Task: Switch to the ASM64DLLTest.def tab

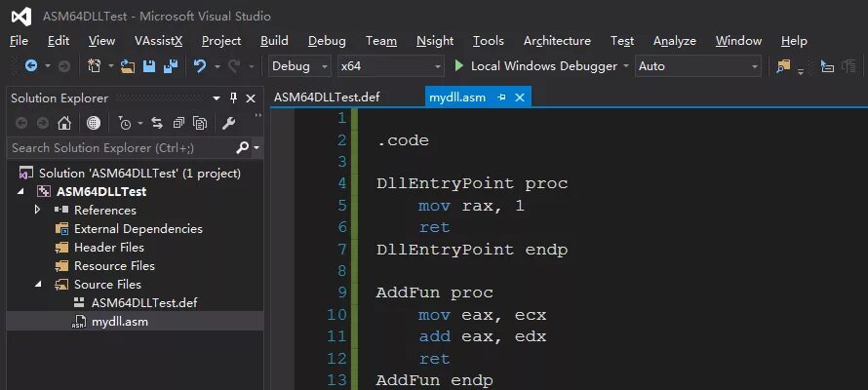Action: tap(327, 97)
